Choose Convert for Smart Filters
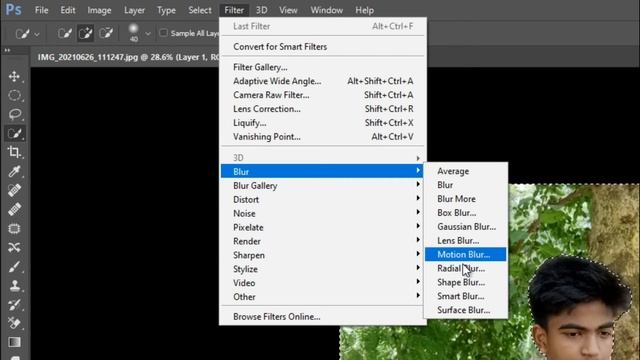Viewport: 640px width, 360px height. pyautogui.click(x=322, y=47)
